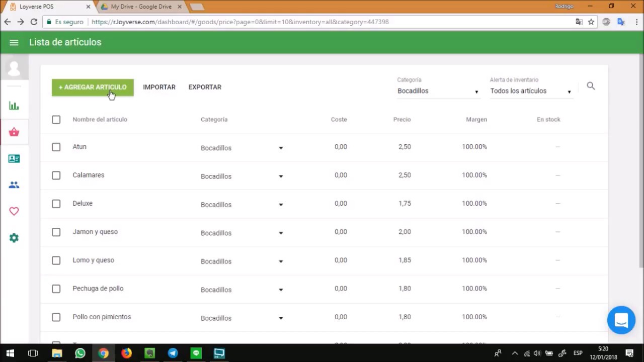Open the hamburger navigation menu

tap(14, 43)
